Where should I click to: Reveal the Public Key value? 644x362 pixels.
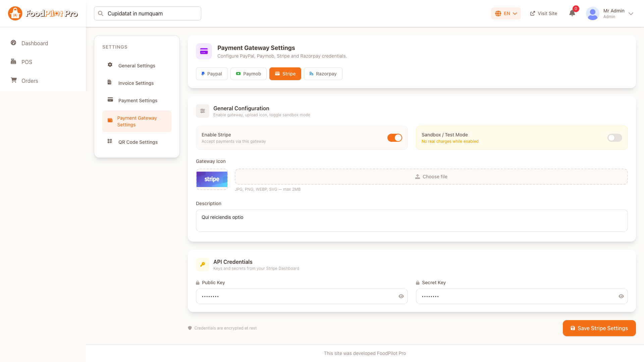pyautogui.click(x=401, y=296)
